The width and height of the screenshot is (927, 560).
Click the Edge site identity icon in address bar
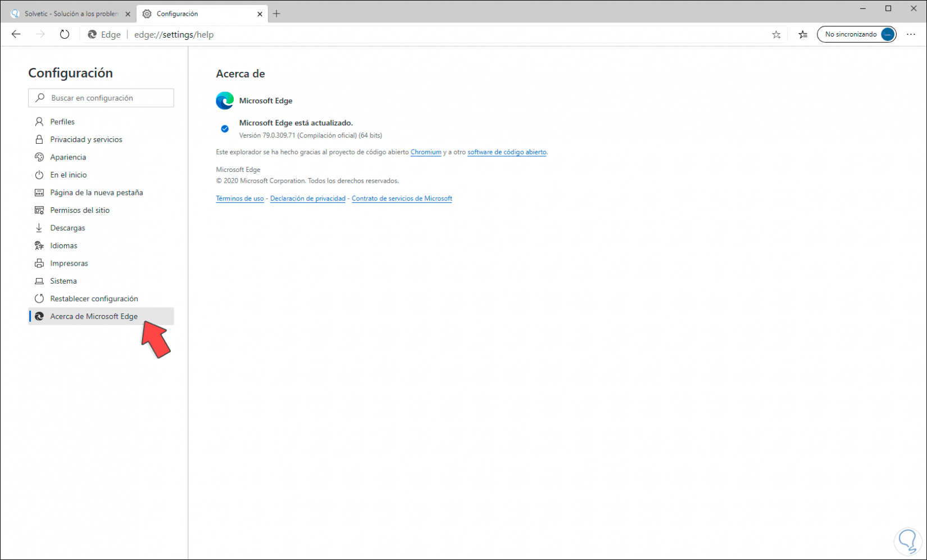(x=92, y=34)
